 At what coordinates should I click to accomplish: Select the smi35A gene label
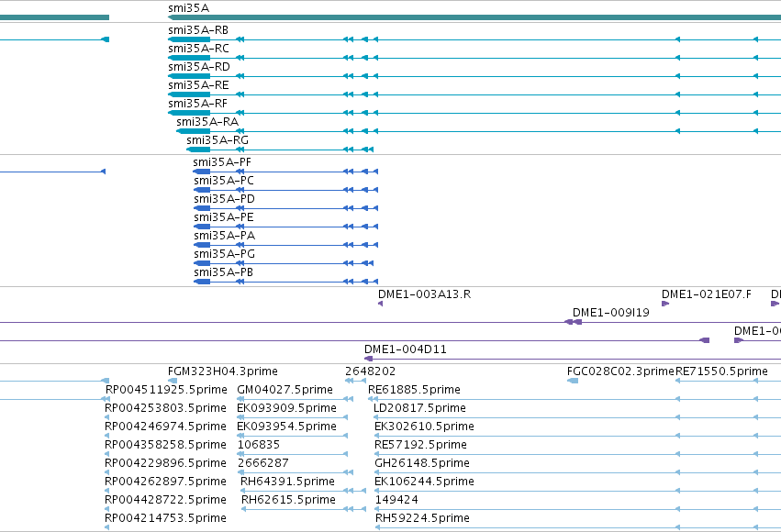click(x=188, y=8)
